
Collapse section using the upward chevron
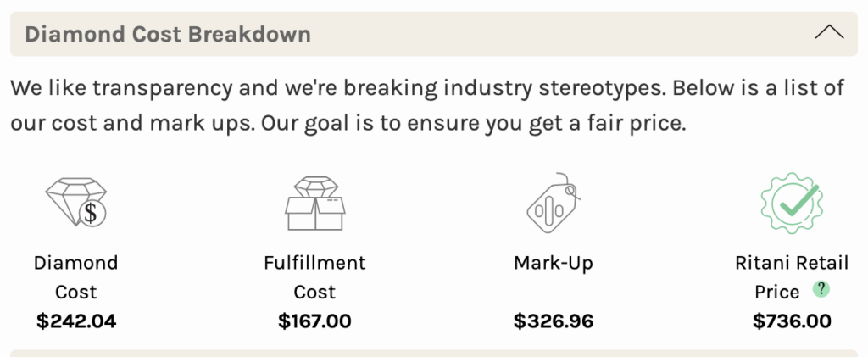tap(829, 33)
